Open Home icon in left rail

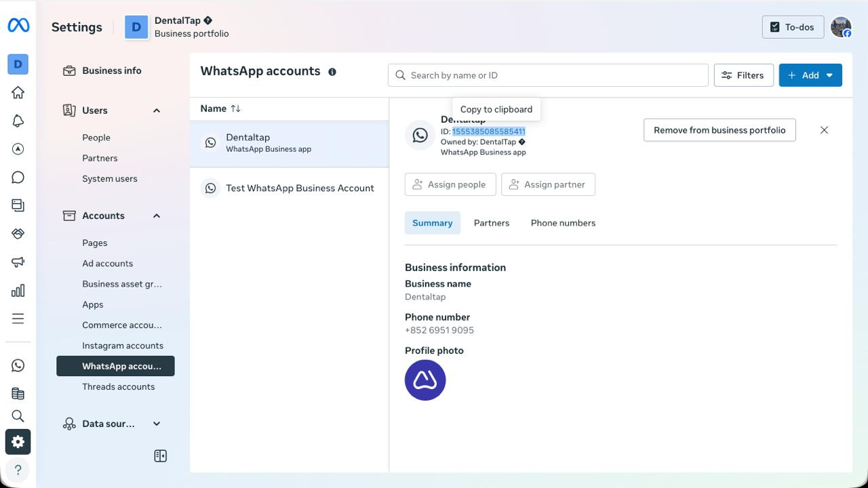18,92
